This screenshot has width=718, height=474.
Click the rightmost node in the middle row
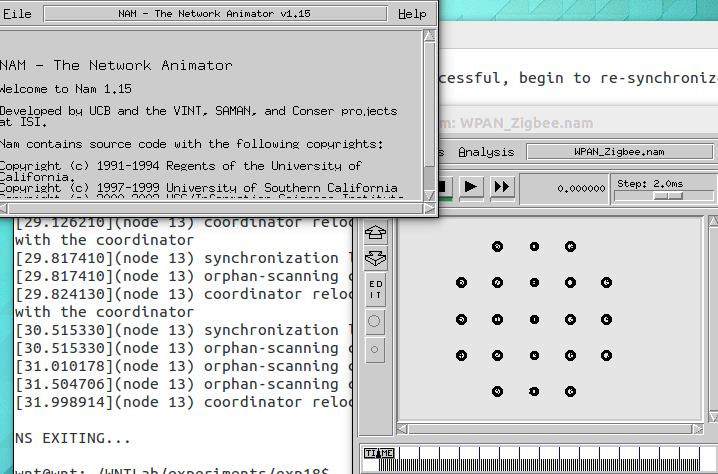point(606,319)
